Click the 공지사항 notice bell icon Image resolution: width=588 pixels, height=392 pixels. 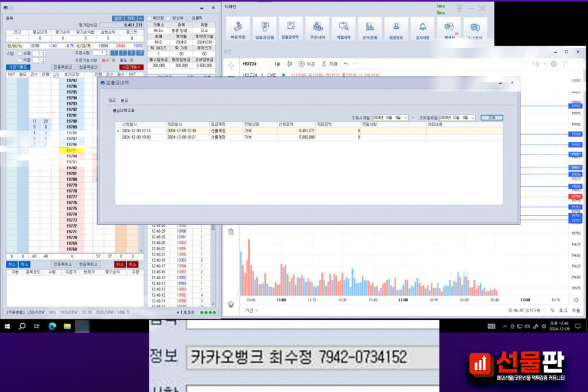coord(422,29)
